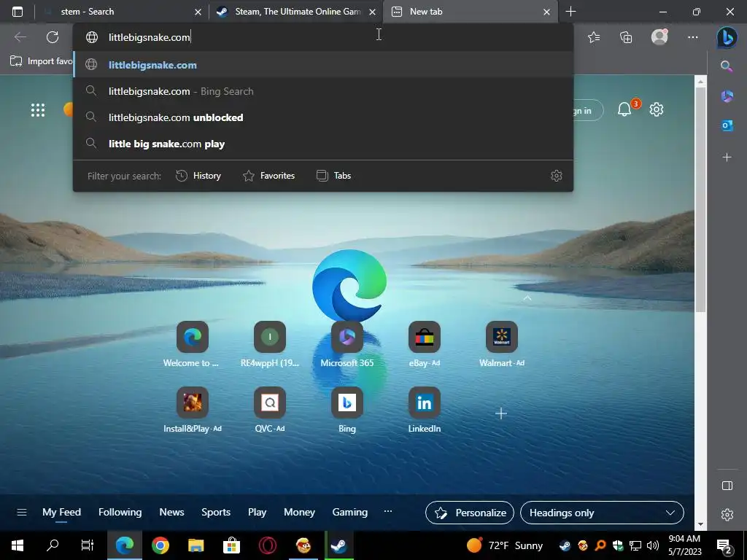This screenshot has width=747, height=560.
Task: Open the Headings only layout dropdown
Action: (602, 513)
